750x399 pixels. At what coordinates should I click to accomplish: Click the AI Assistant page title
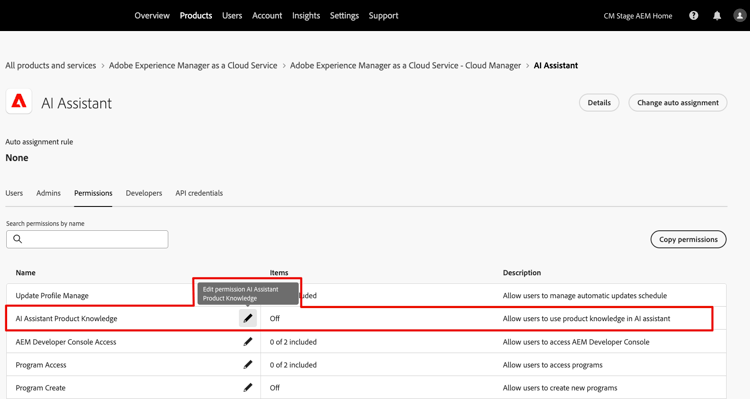[x=77, y=103]
